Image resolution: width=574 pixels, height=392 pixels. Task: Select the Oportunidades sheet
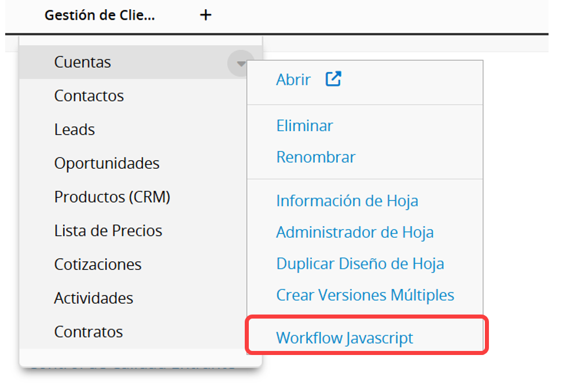106,163
